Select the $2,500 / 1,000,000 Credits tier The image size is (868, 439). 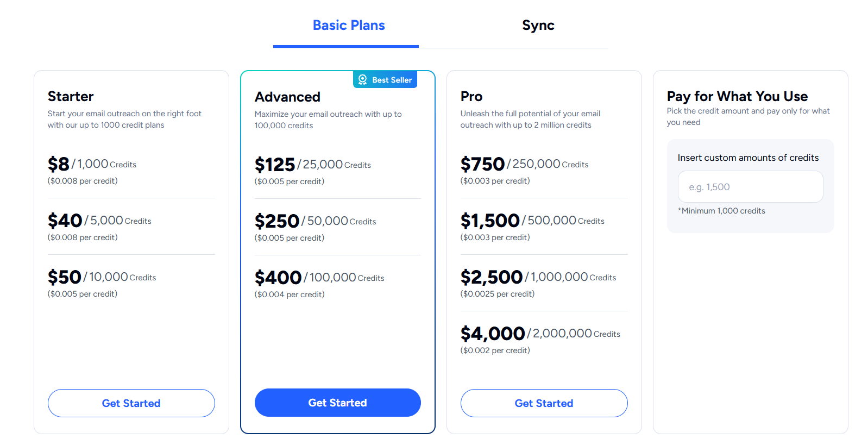point(538,277)
